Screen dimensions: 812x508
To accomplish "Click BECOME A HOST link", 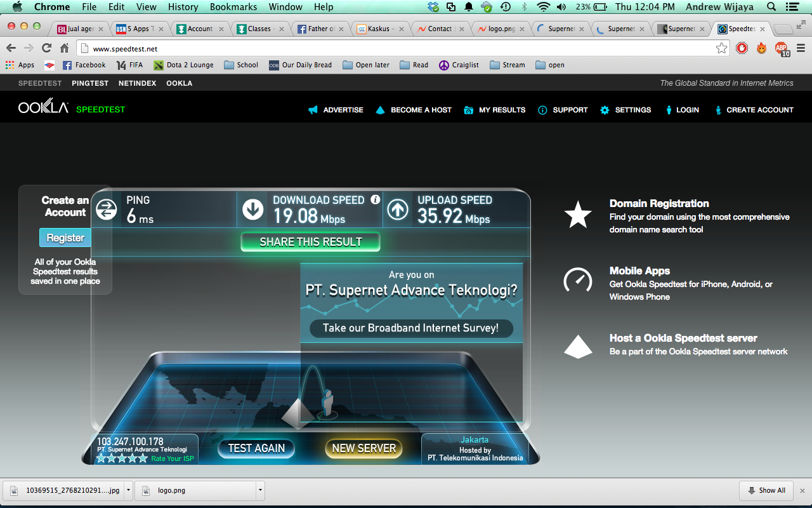I will [x=414, y=110].
